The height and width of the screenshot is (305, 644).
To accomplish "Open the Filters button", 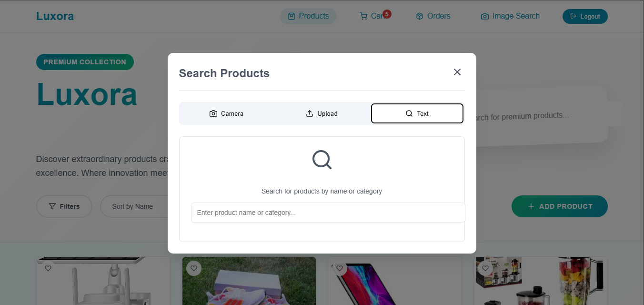I will tap(64, 206).
